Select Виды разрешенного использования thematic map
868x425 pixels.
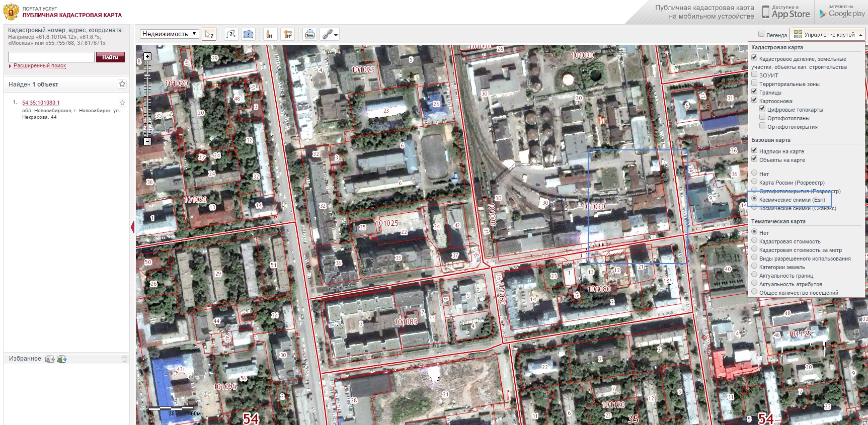pyautogui.click(x=754, y=258)
